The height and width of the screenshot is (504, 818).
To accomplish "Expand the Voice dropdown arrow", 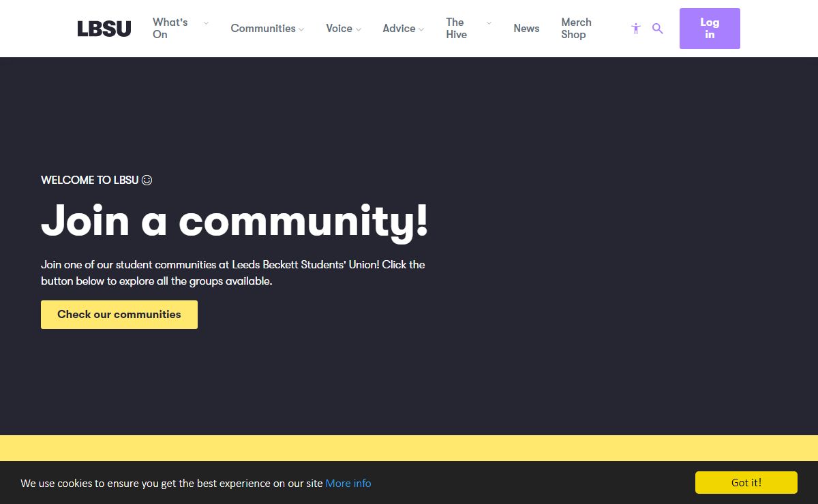I will [359, 29].
